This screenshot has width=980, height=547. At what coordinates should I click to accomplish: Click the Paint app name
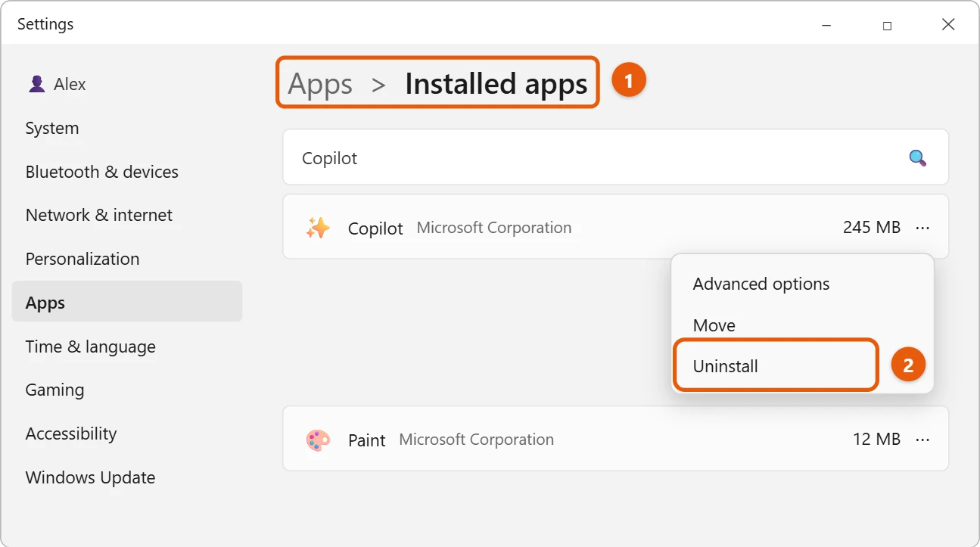(x=367, y=440)
